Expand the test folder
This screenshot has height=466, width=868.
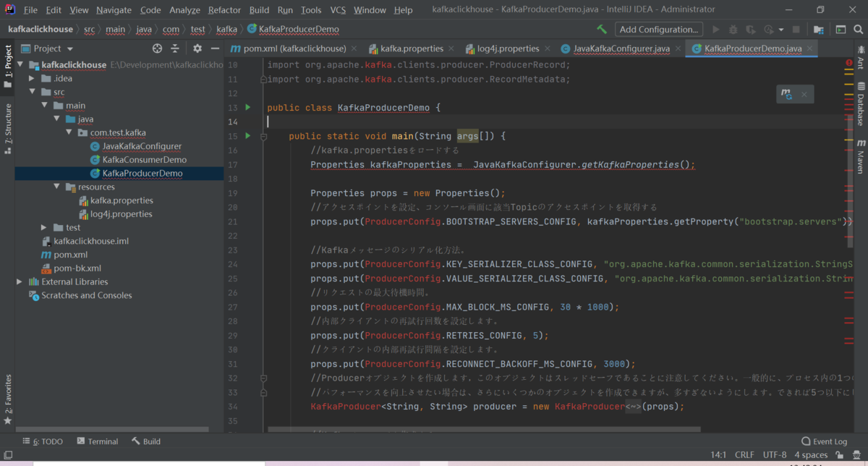coord(44,227)
